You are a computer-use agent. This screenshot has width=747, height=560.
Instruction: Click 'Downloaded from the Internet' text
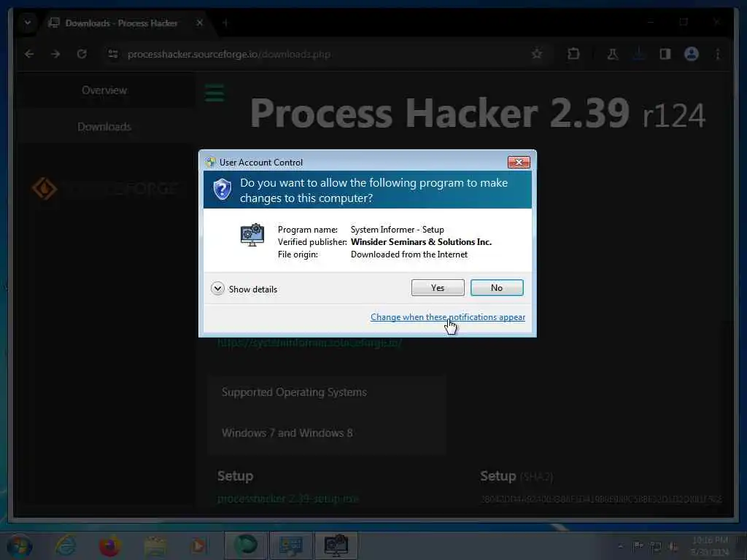point(409,254)
